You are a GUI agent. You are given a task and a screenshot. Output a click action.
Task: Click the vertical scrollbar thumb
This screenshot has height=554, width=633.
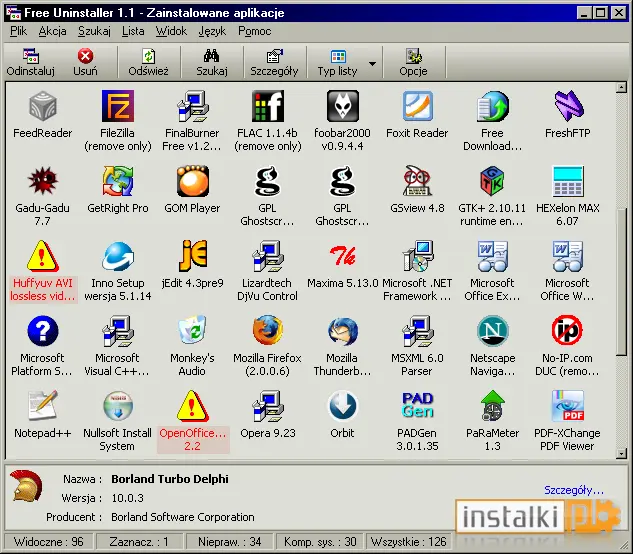(x=621, y=283)
